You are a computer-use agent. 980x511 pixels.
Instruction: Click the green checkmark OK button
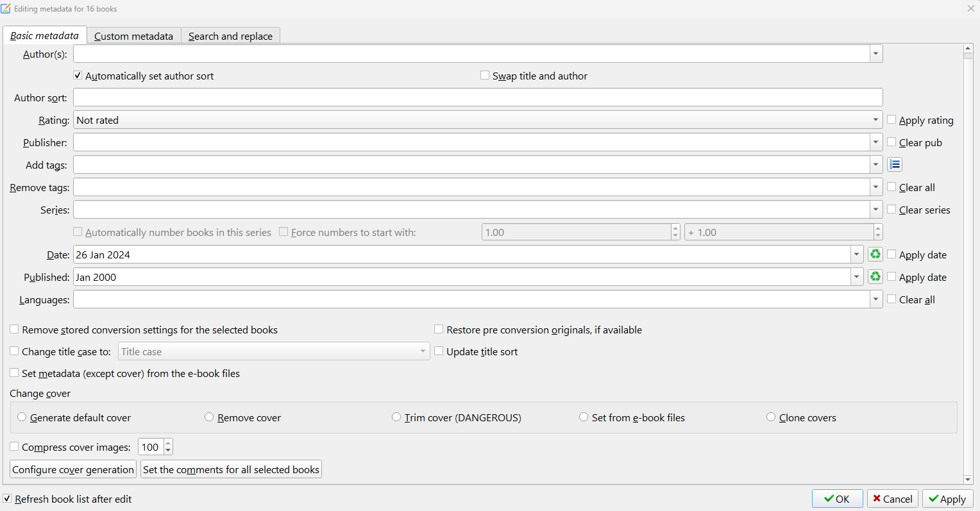pos(837,499)
